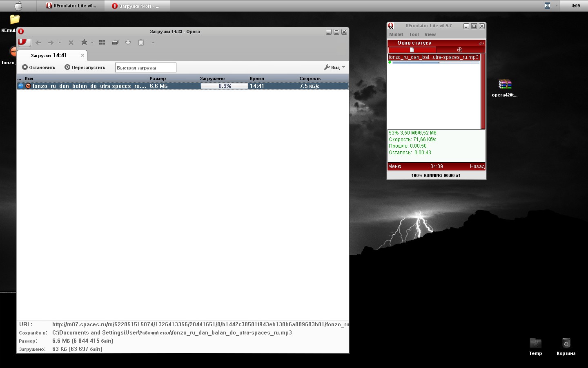Click the "63 КБ (63 697 байт)" value

pos(77,349)
